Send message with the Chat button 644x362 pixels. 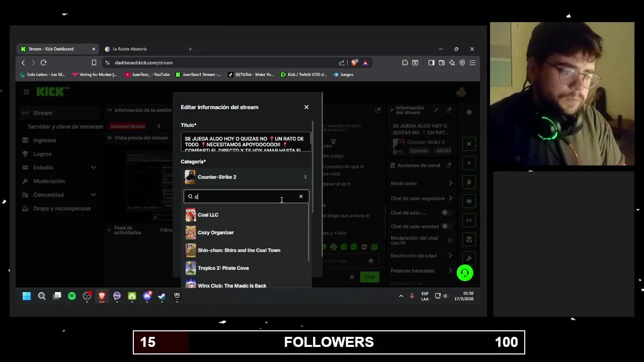pyautogui.click(x=370, y=277)
